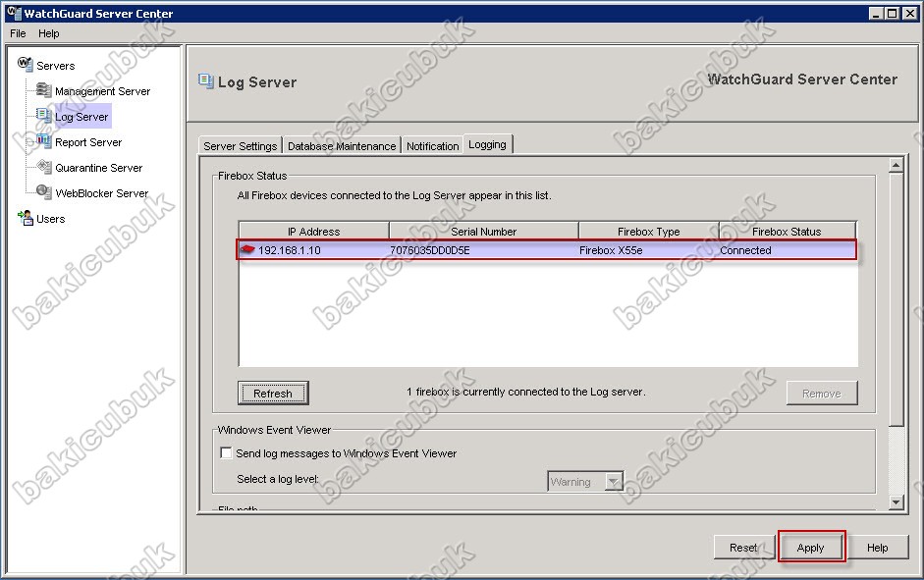Image resolution: width=924 pixels, height=580 pixels.
Task: Open the Help menu
Action: (49, 33)
